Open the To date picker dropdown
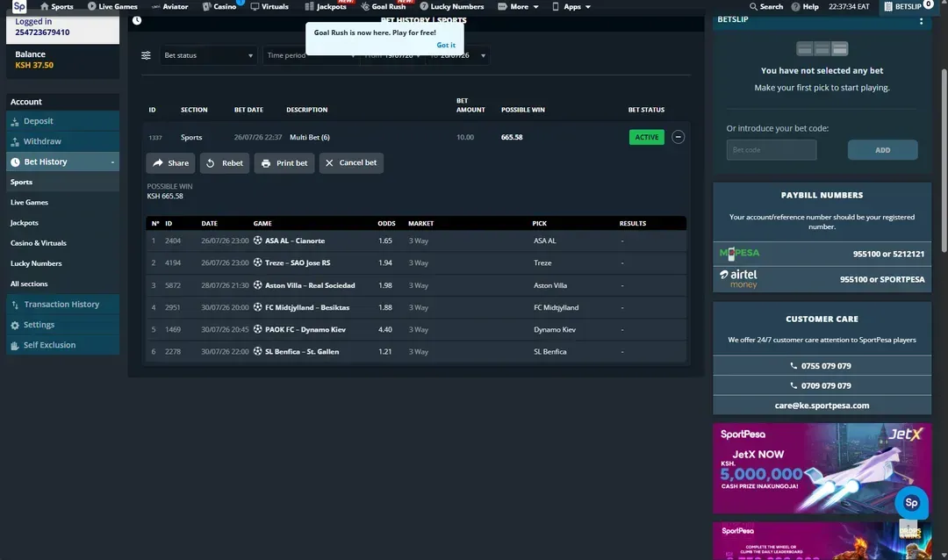 point(457,55)
